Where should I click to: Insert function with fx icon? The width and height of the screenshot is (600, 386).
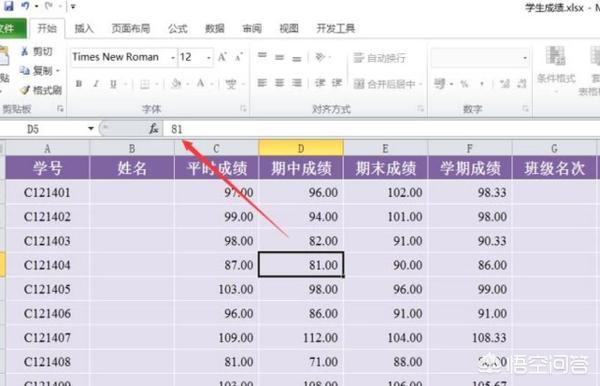(x=153, y=129)
